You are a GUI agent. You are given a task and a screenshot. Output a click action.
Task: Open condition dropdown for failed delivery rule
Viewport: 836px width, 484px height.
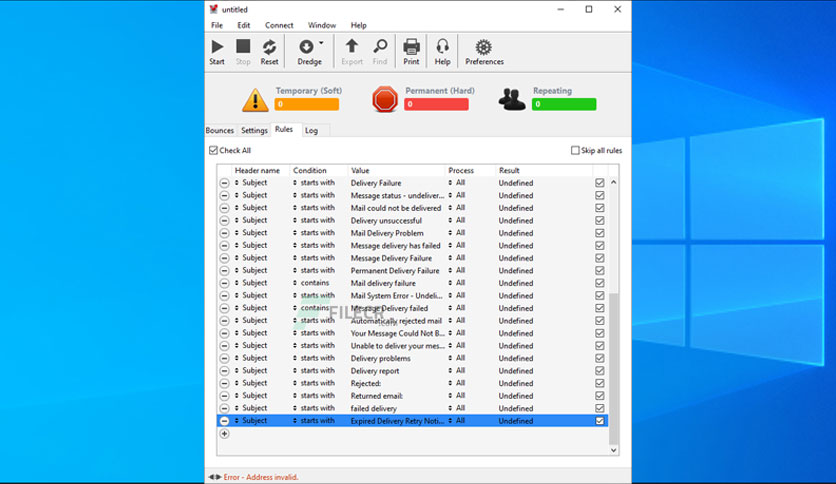(x=295, y=408)
